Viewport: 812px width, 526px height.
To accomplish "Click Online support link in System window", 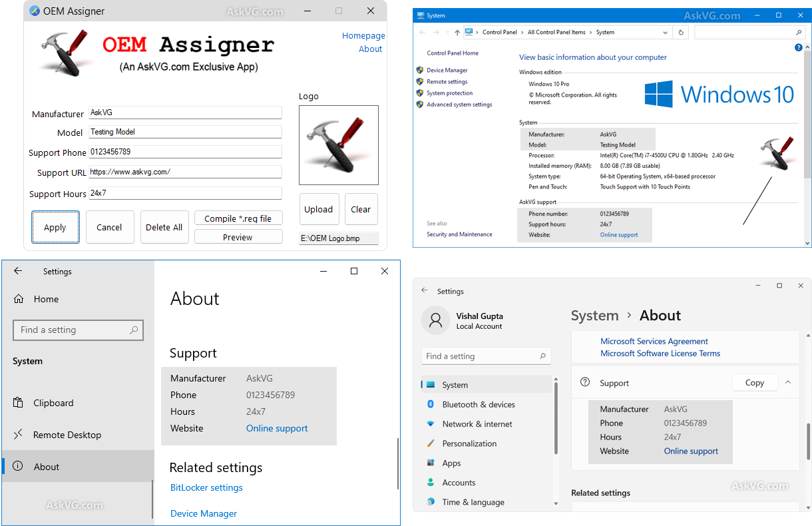I will (619, 234).
